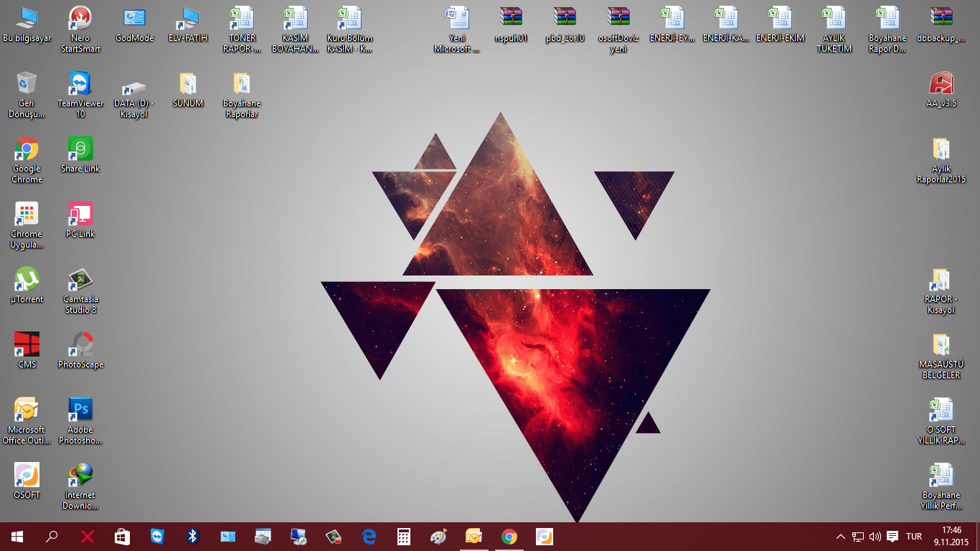Select the Camtasia Studio 8 shortcut
This screenshot has width=980, height=551.
click(80, 291)
